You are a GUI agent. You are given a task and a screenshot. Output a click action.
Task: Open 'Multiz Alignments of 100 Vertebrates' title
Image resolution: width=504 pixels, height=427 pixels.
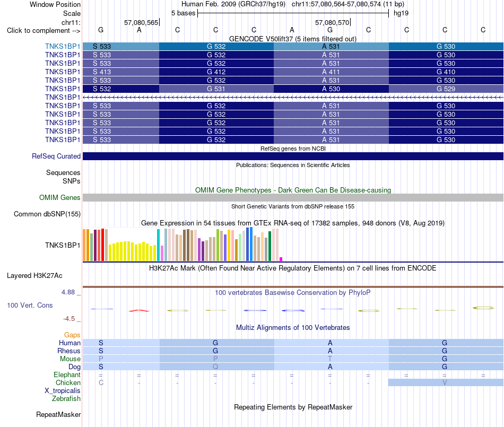293,328
